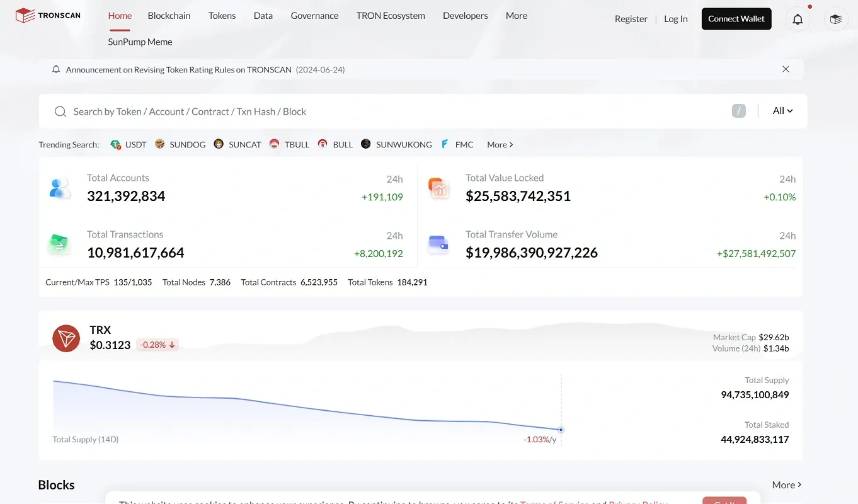This screenshot has width=858, height=504.
Task: Open the notifications bell icon
Action: (798, 19)
